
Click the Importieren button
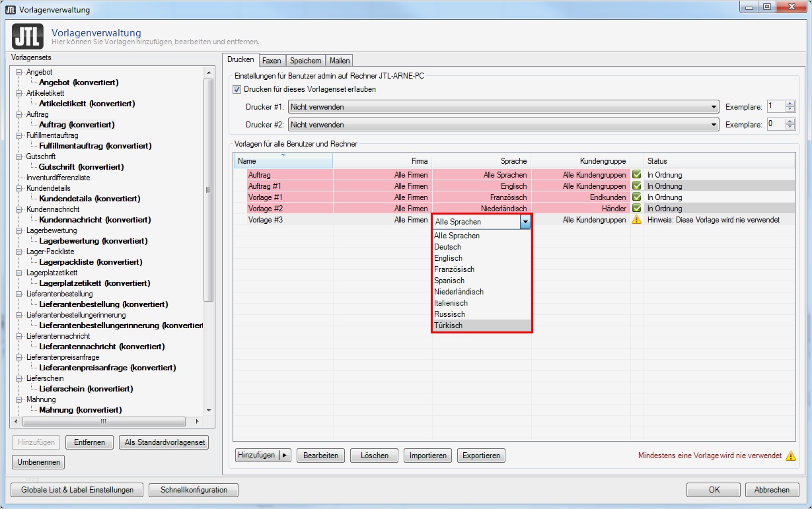428,456
